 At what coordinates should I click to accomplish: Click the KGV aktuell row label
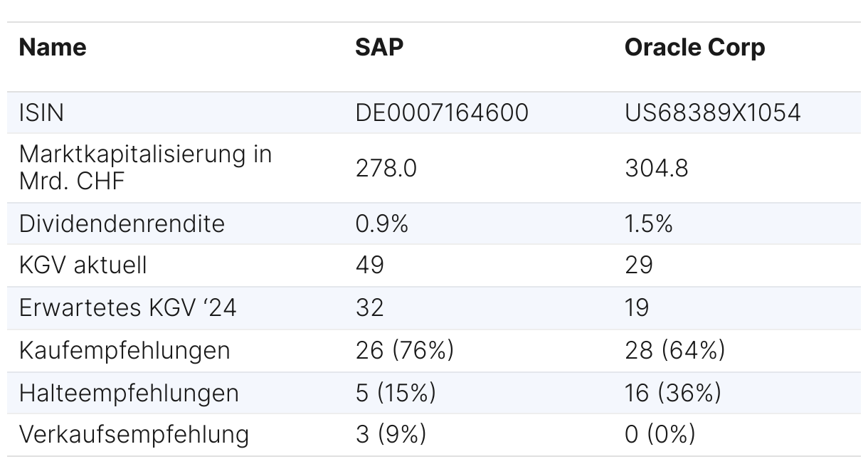(83, 265)
